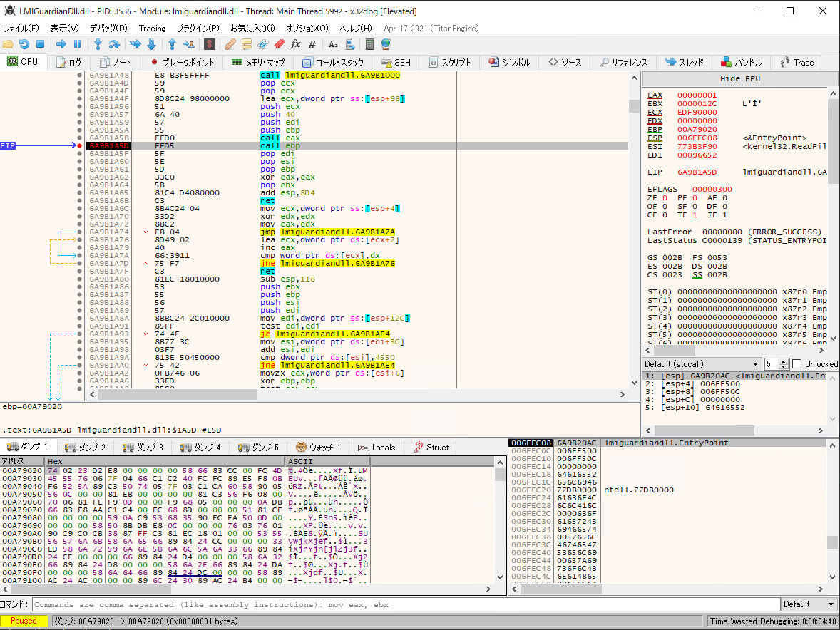Switch to the SEH tab

(396, 63)
